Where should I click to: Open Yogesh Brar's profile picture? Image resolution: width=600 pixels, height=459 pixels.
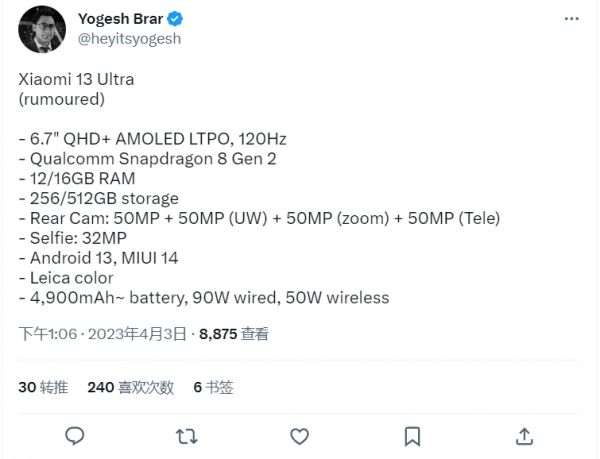tap(43, 29)
